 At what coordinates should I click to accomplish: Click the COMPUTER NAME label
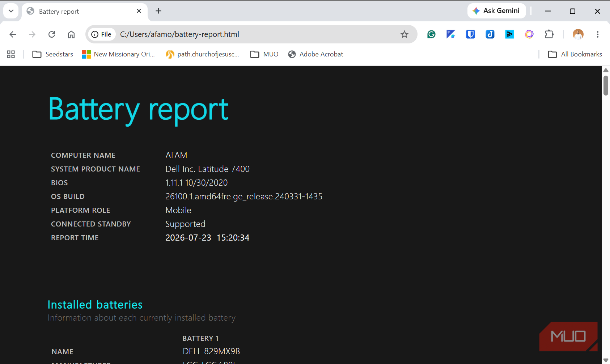(83, 155)
